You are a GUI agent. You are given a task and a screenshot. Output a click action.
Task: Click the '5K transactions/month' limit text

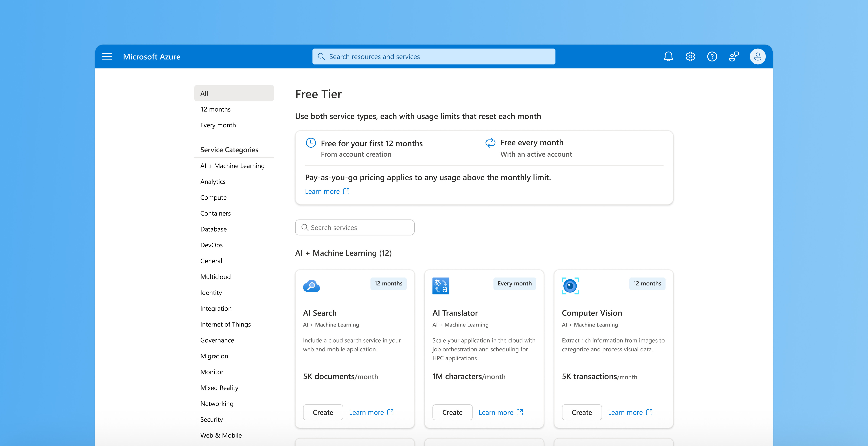tap(599, 376)
